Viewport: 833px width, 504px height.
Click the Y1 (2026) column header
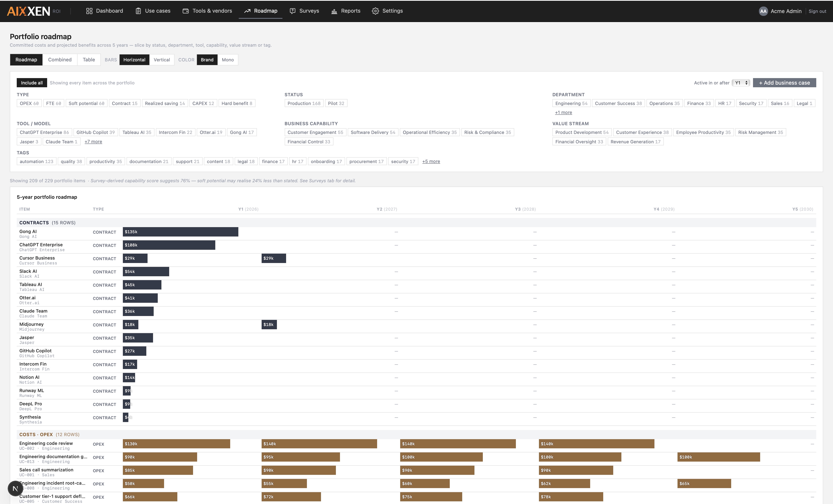pyautogui.click(x=249, y=209)
